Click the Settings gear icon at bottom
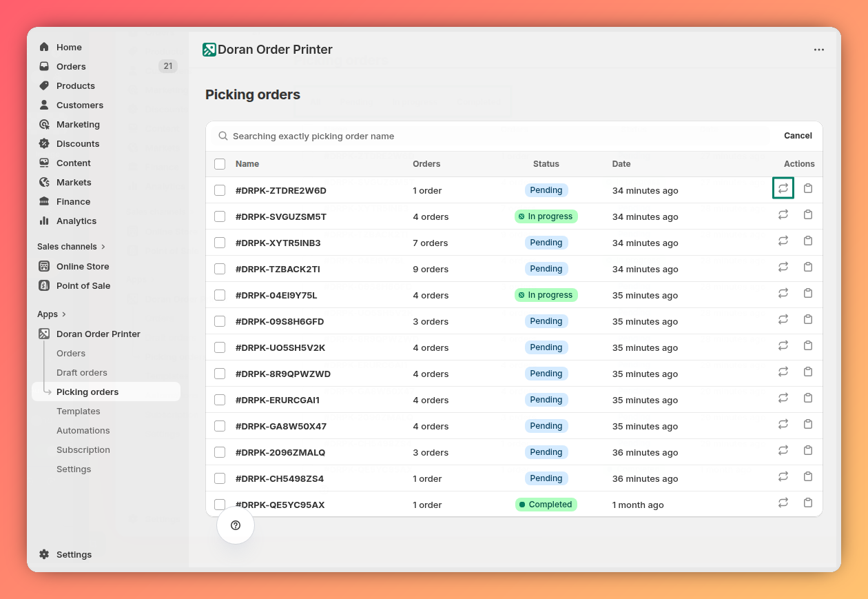868x599 pixels. point(44,554)
